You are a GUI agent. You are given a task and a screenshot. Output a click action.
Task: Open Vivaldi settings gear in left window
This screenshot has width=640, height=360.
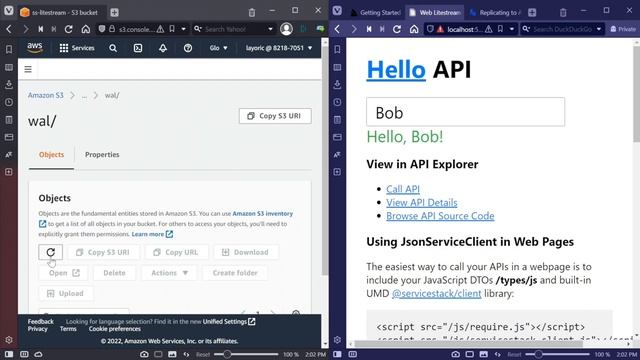click(x=9, y=340)
